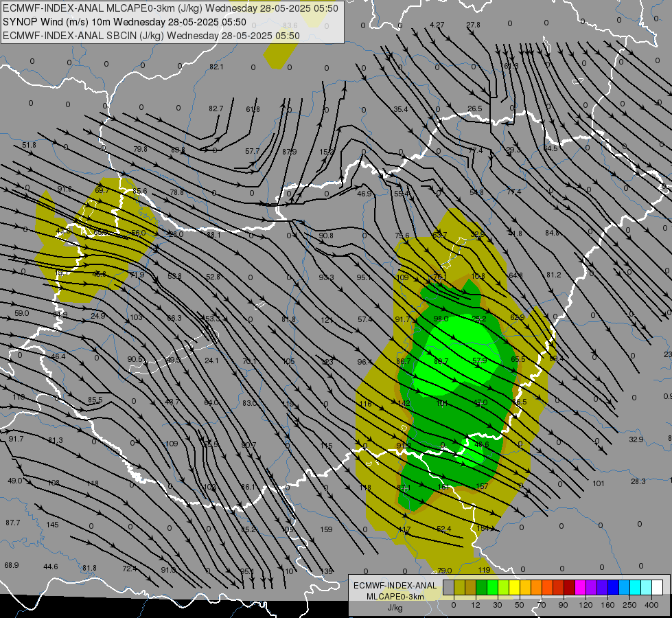Click the map value 25.2
Image resolution: width=672 pixels, height=618 pixels.
[479, 319]
